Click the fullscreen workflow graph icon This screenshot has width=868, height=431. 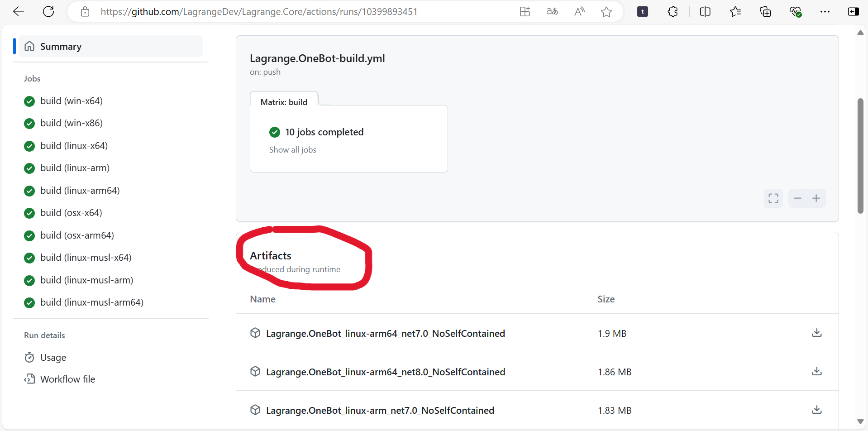773,198
